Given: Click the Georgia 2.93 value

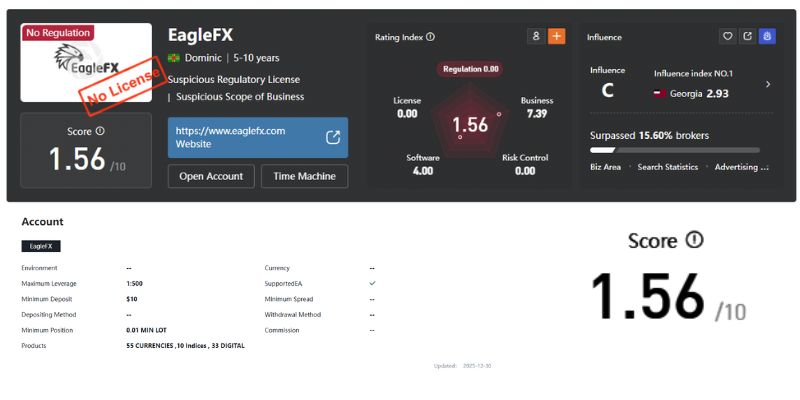Looking at the screenshot, I should coord(717,94).
